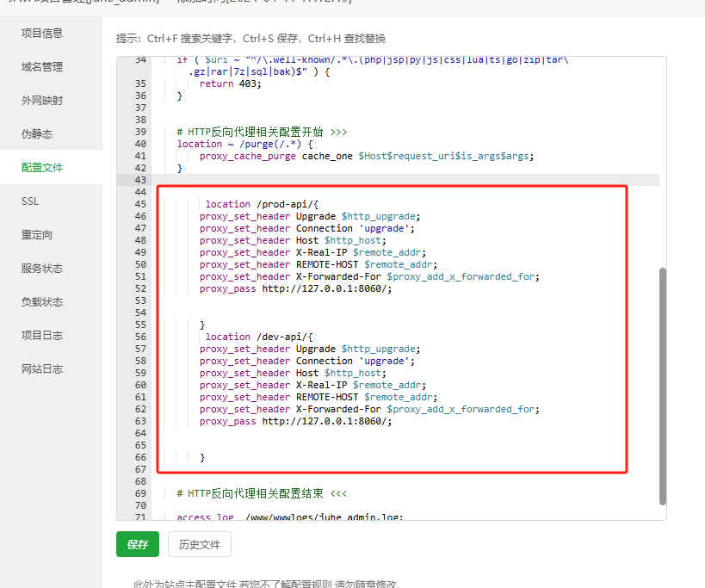Open the 项目信息 tab
Screen dimensions: 705x588
point(42,34)
